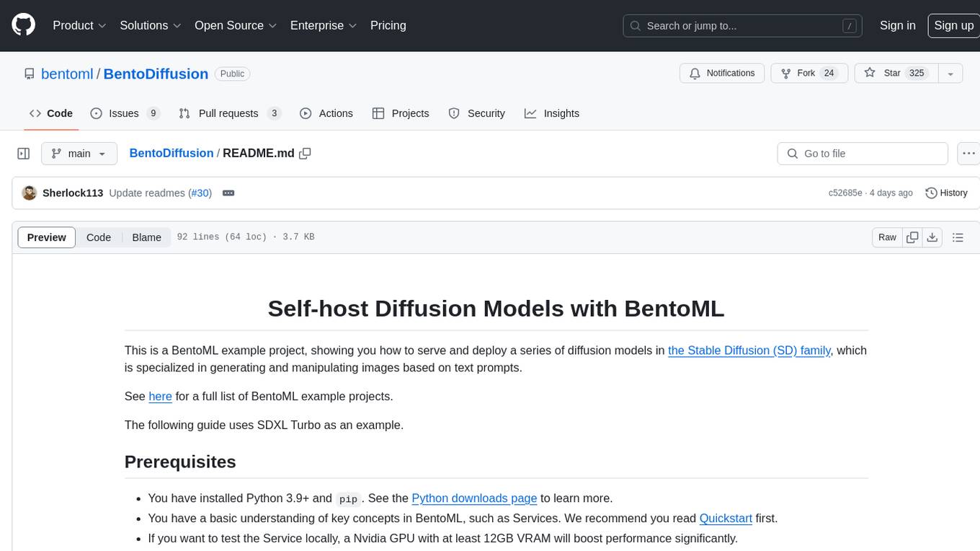Open Sherlock113's avatar profile
The width and height of the screenshot is (980, 551).
click(x=30, y=193)
